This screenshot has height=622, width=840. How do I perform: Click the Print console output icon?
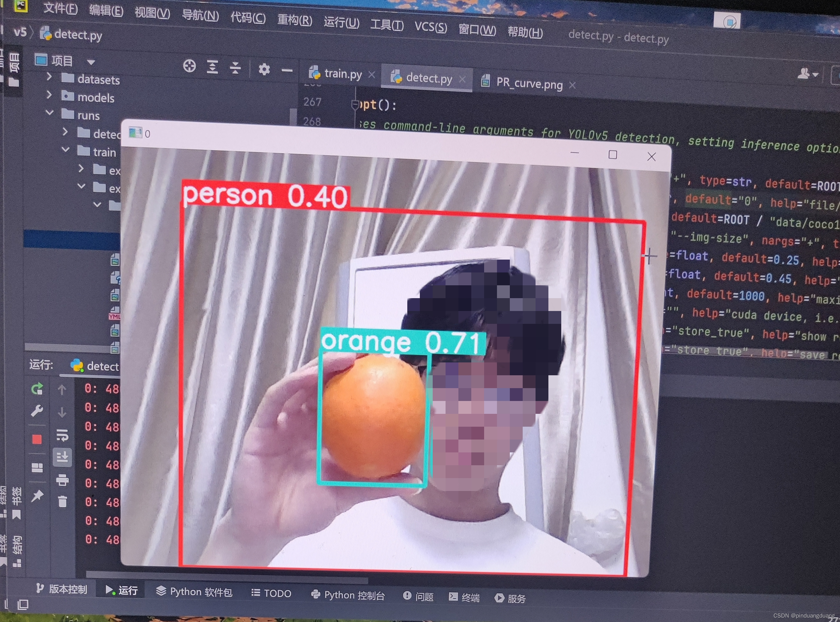coord(62,480)
